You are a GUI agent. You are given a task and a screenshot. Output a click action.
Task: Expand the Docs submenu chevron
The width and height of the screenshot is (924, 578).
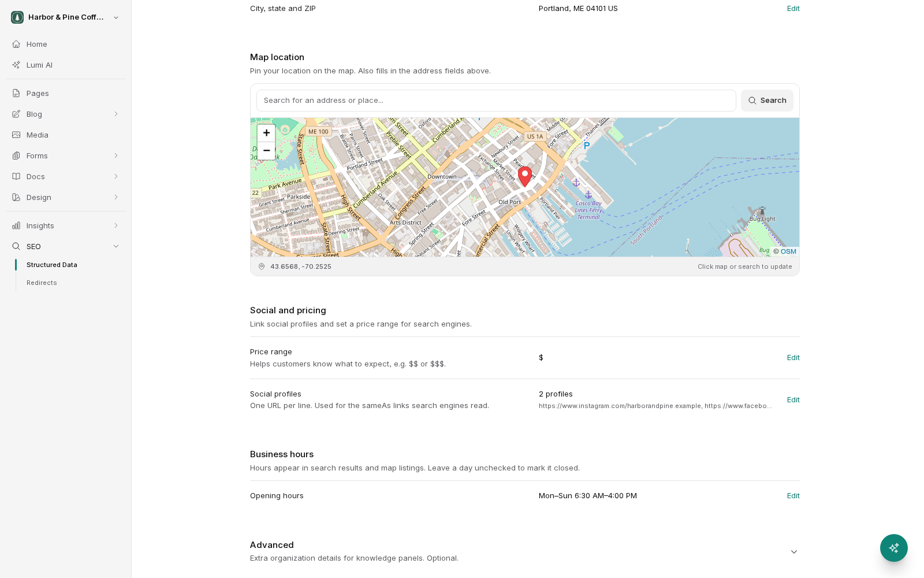[116, 176]
